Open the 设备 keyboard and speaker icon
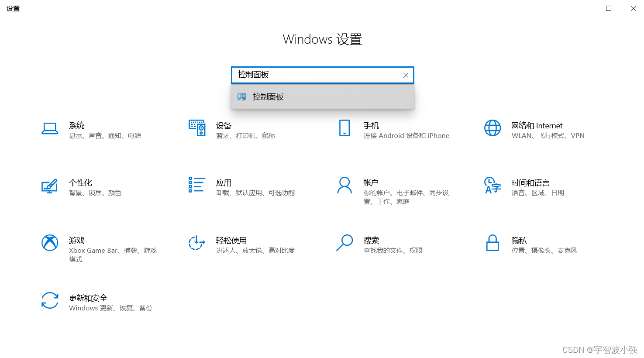The height and width of the screenshot is (358, 644). (x=197, y=128)
